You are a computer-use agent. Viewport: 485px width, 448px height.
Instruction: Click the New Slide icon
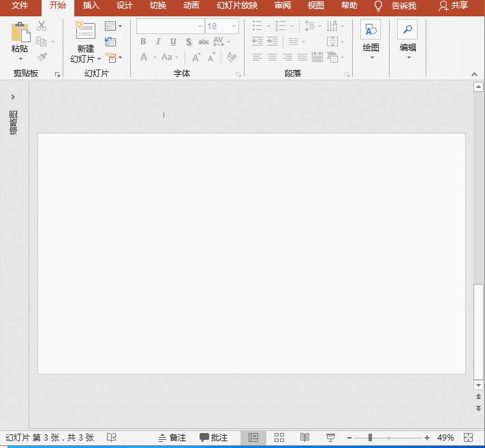(85, 30)
